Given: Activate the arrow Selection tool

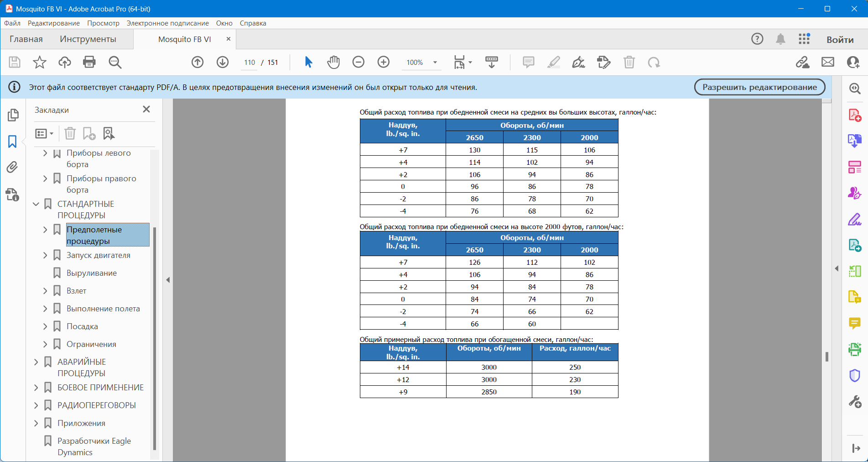Looking at the screenshot, I should 308,62.
